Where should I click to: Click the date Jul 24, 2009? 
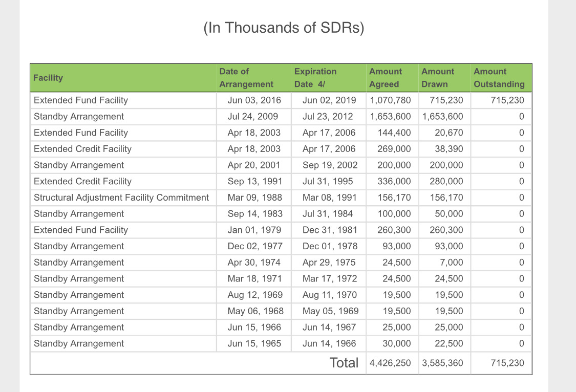point(253,116)
